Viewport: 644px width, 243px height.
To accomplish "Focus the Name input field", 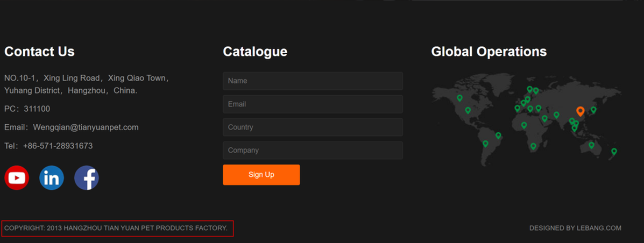I will pos(313,81).
